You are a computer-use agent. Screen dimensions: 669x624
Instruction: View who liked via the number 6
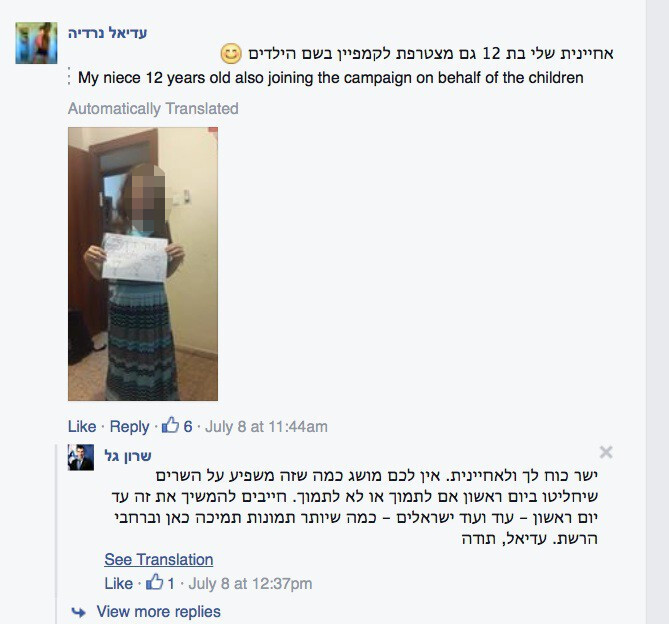click(x=188, y=426)
